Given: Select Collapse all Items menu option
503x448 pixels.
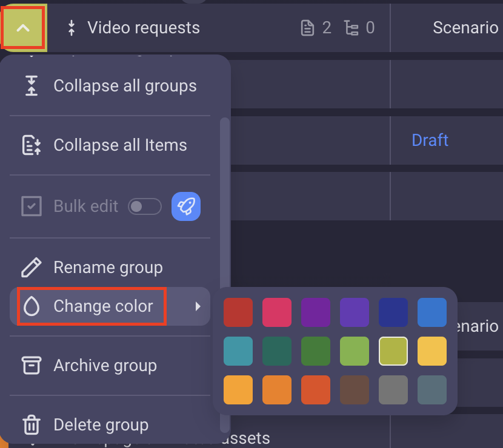Looking at the screenshot, I should [x=120, y=145].
